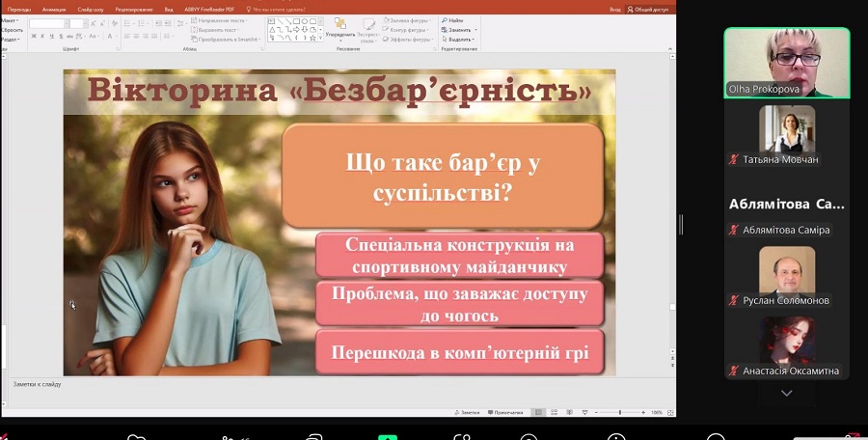Open the Вид (View) ribbon tab
This screenshot has height=440, width=868.
point(169,9)
